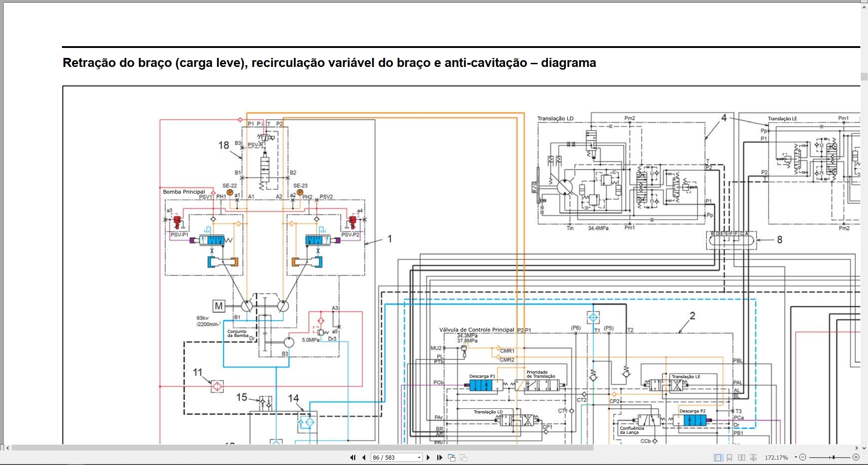Select single page view mode
Viewport: 868px width, 465px height.
718,458
